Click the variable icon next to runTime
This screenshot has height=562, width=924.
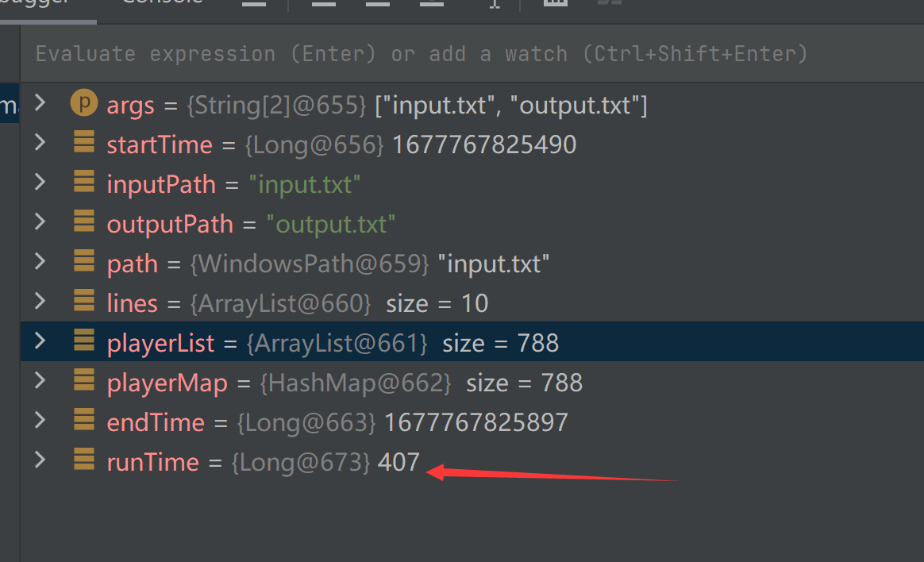tap(83, 460)
